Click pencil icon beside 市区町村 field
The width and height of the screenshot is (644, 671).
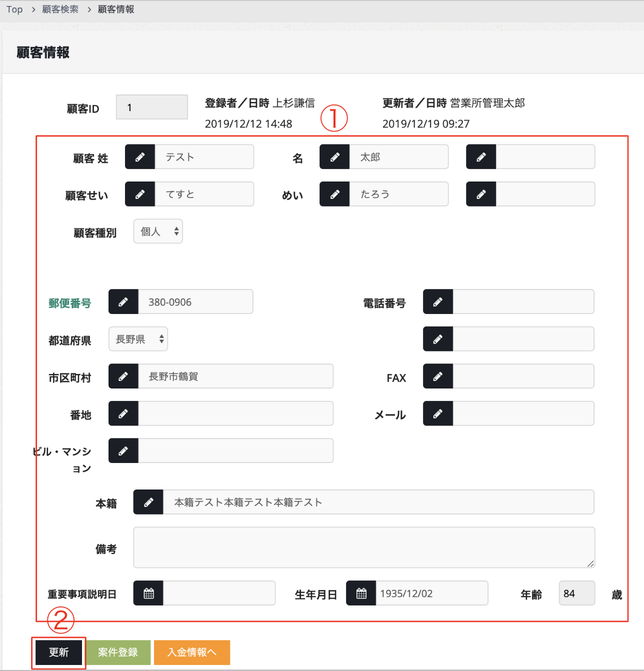123,376
